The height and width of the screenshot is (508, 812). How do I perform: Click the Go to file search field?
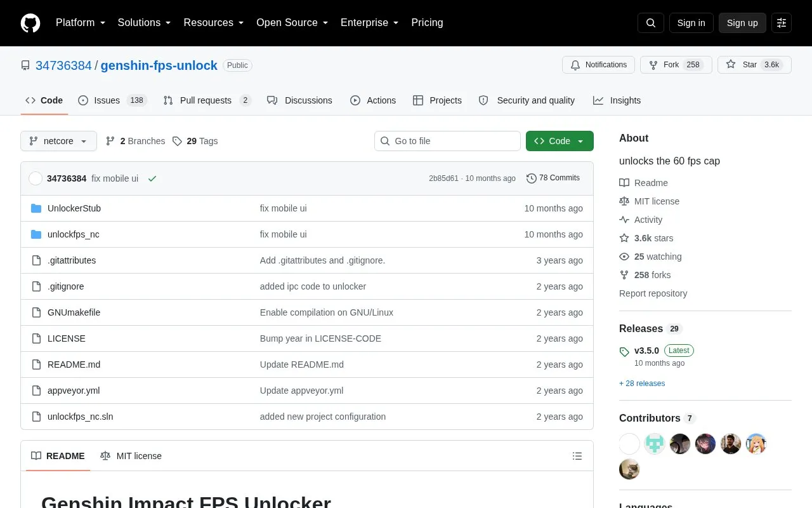tap(447, 141)
